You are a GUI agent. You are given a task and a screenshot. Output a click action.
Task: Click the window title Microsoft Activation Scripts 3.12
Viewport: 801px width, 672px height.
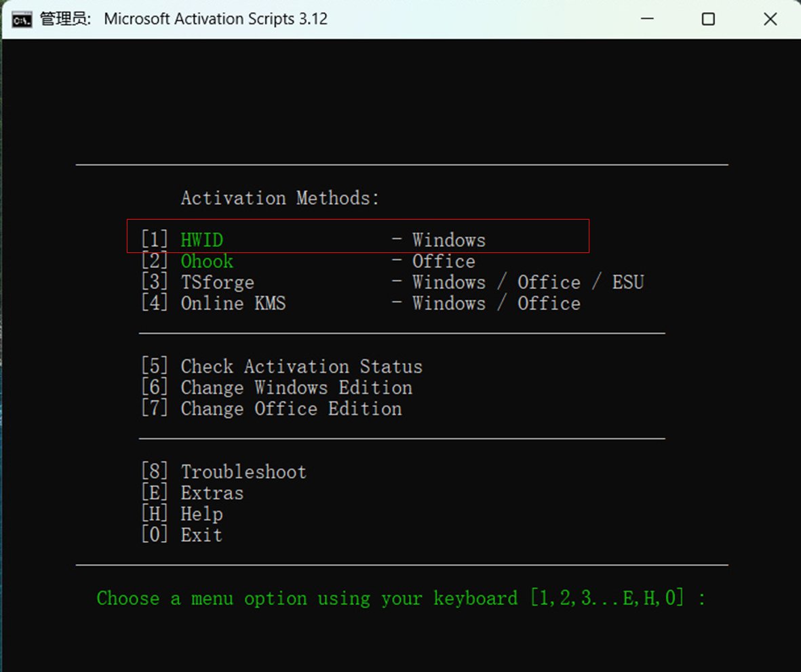(x=216, y=19)
